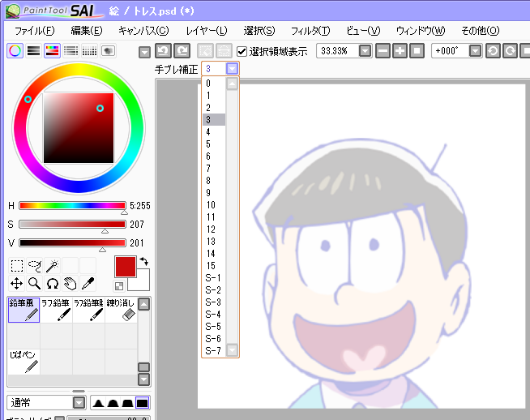Open the ビュー(V) menu
This screenshot has height=420, width=530.
(363, 31)
